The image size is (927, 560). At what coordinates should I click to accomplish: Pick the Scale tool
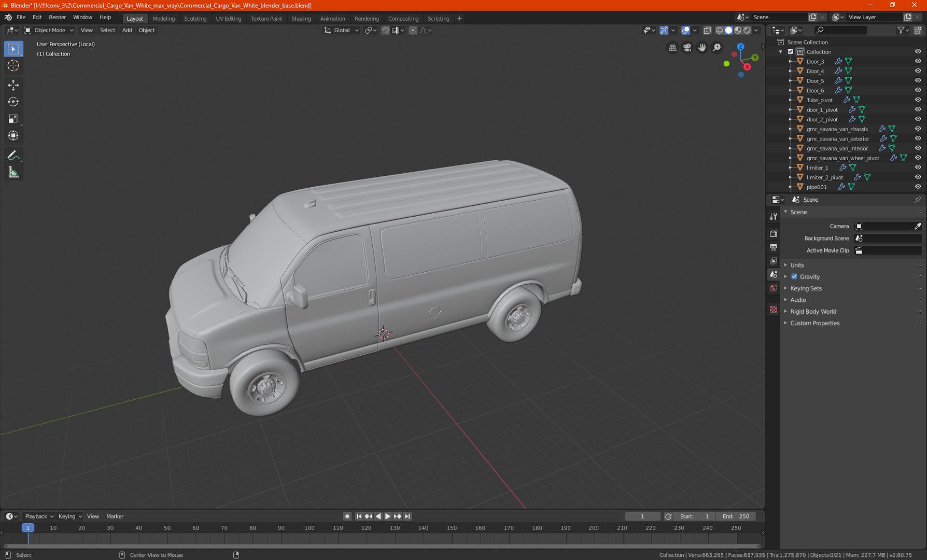click(13, 119)
